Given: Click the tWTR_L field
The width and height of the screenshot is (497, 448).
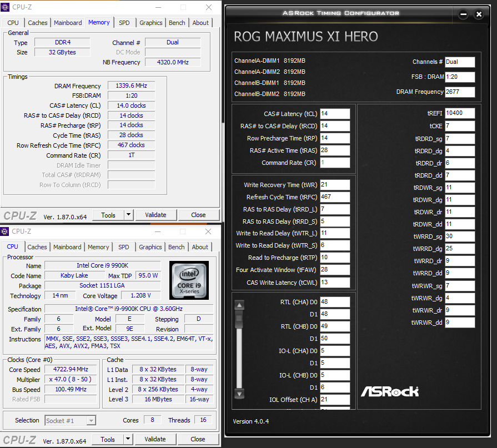Looking at the screenshot, I should [335, 233].
